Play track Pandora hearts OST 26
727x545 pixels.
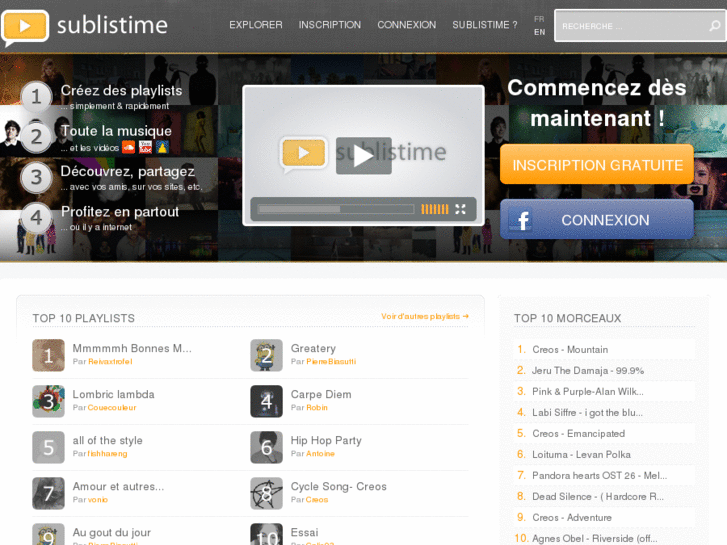pyautogui.click(x=599, y=475)
